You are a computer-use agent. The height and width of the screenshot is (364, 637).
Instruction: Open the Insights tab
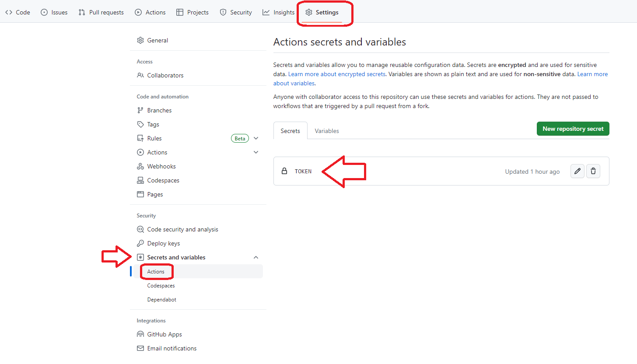[279, 12]
